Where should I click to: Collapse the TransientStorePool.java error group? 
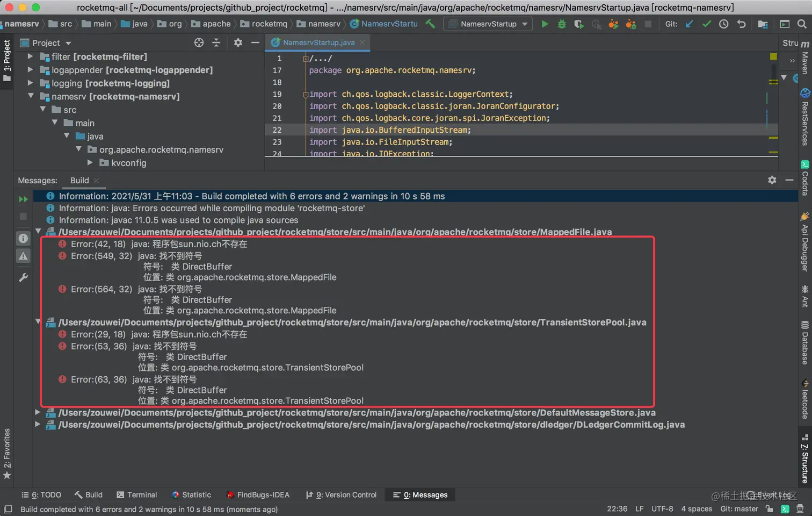coord(38,322)
